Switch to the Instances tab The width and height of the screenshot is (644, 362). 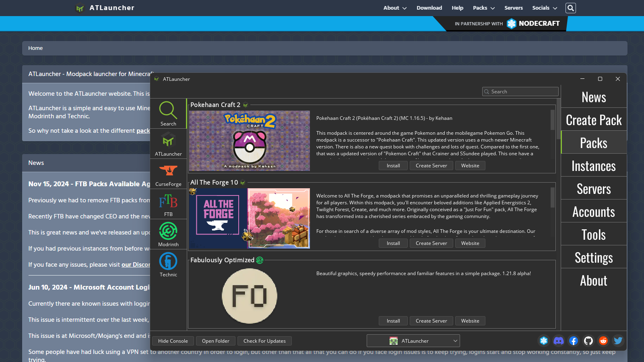click(594, 166)
